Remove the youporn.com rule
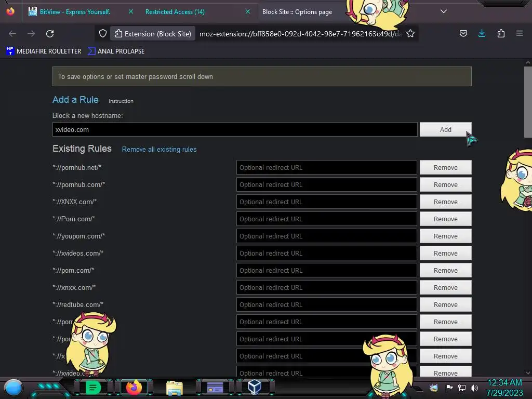Screen dimensions: 532x399 click(x=445, y=236)
